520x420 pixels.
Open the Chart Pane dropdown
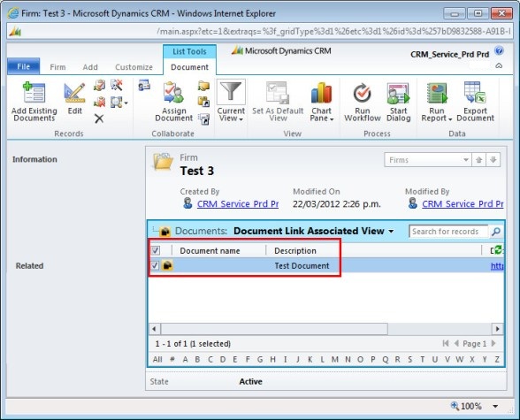[x=321, y=102]
